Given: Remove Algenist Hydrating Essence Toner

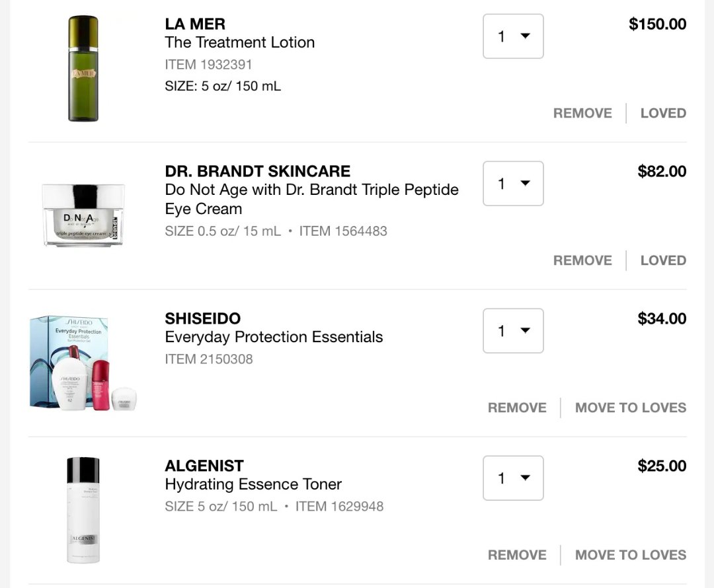Looking at the screenshot, I should pyautogui.click(x=517, y=555).
